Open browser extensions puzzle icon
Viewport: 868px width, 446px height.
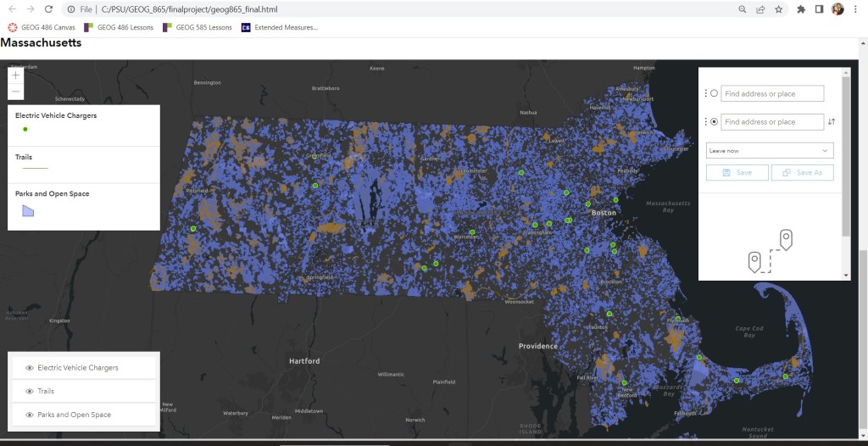pyautogui.click(x=800, y=9)
